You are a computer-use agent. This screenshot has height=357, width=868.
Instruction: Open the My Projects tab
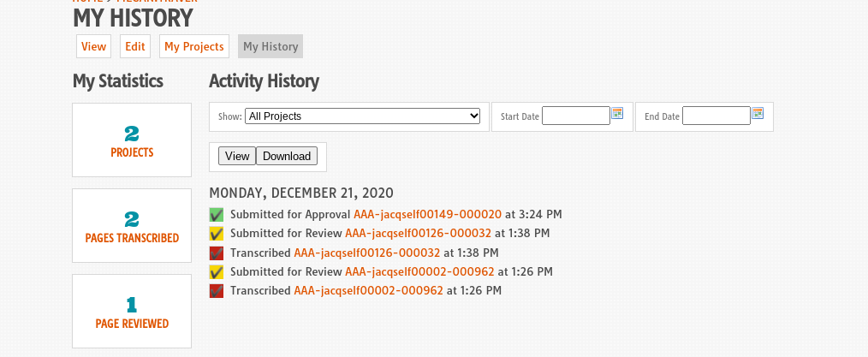194,47
